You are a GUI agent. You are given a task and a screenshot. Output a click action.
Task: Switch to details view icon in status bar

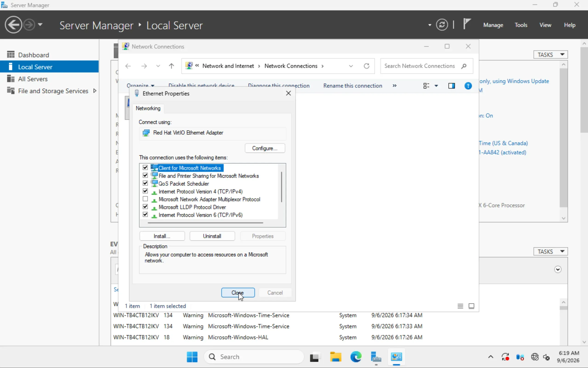click(x=460, y=306)
